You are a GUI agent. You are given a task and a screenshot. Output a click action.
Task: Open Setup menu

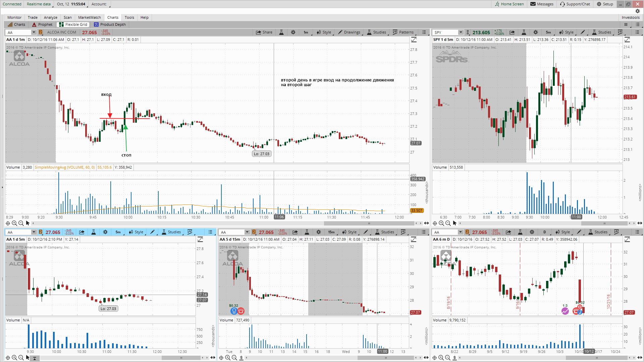coord(605,4)
